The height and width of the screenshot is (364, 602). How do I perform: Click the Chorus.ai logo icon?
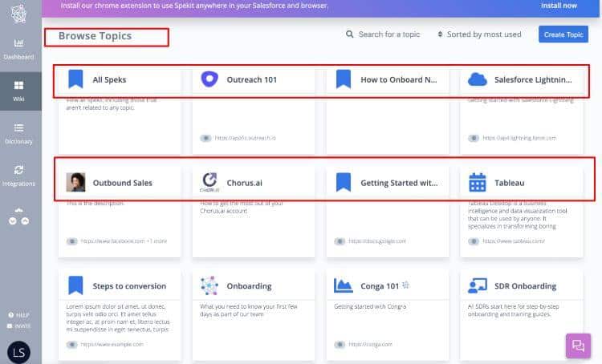click(x=209, y=182)
